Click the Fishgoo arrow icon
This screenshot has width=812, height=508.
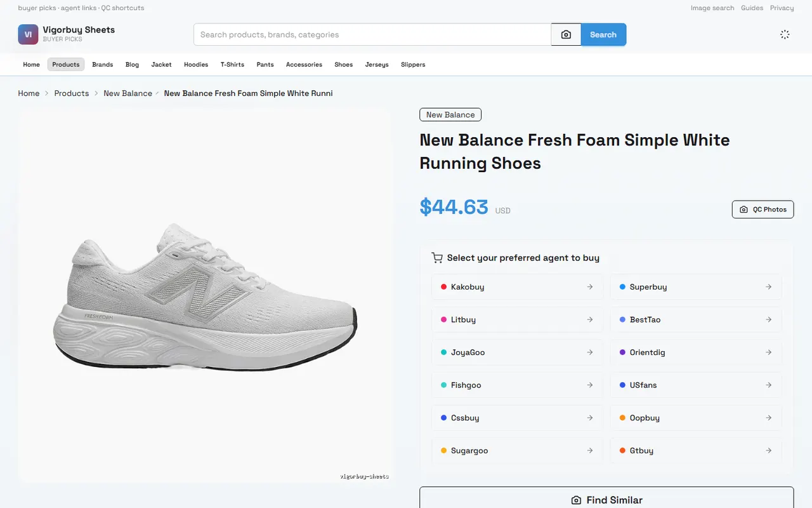pyautogui.click(x=590, y=385)
